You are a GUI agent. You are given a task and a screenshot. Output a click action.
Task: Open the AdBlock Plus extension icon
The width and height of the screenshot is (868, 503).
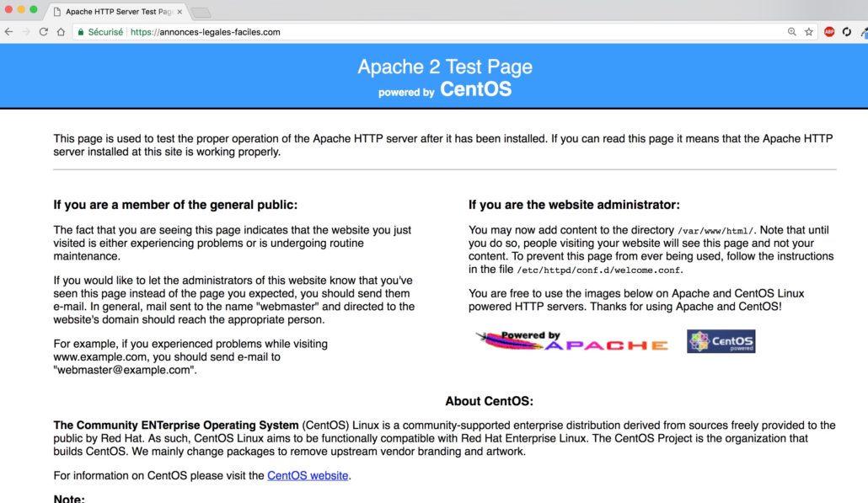coord(829,32)
